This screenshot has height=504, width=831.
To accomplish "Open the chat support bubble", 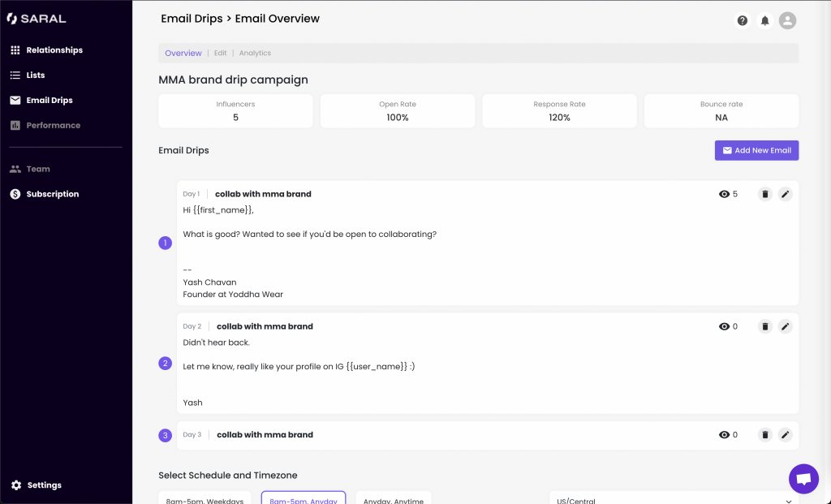I will (x=803, y=479).
